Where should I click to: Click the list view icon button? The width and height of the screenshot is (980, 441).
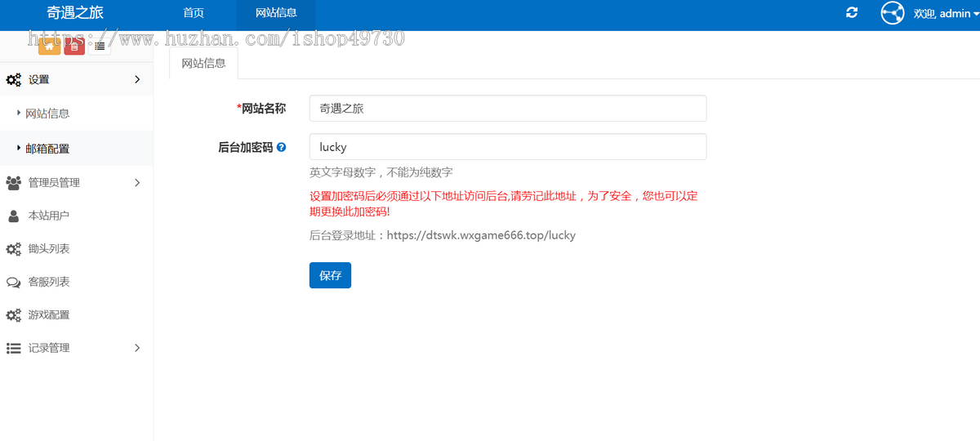99,47
